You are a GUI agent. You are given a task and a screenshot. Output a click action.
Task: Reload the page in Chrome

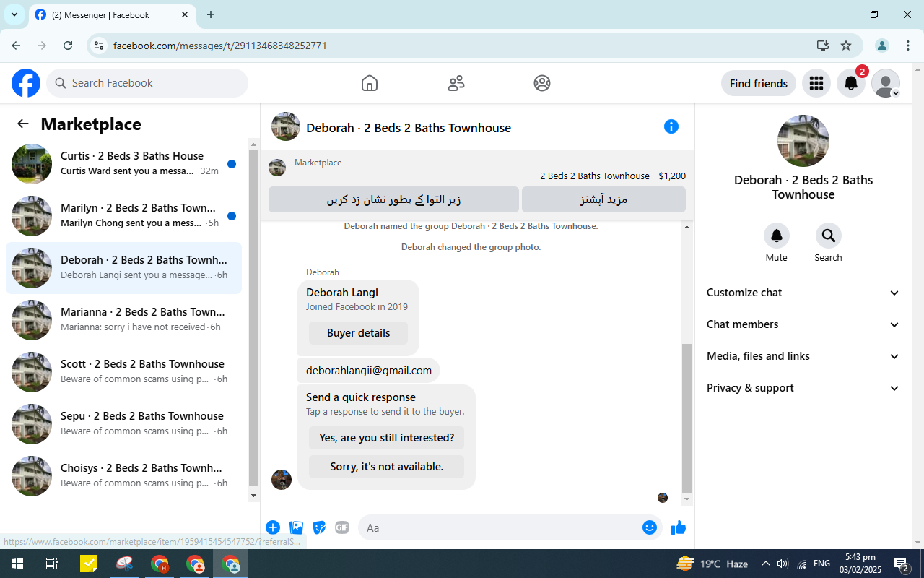pyautogui.click(x=68, y=46)
